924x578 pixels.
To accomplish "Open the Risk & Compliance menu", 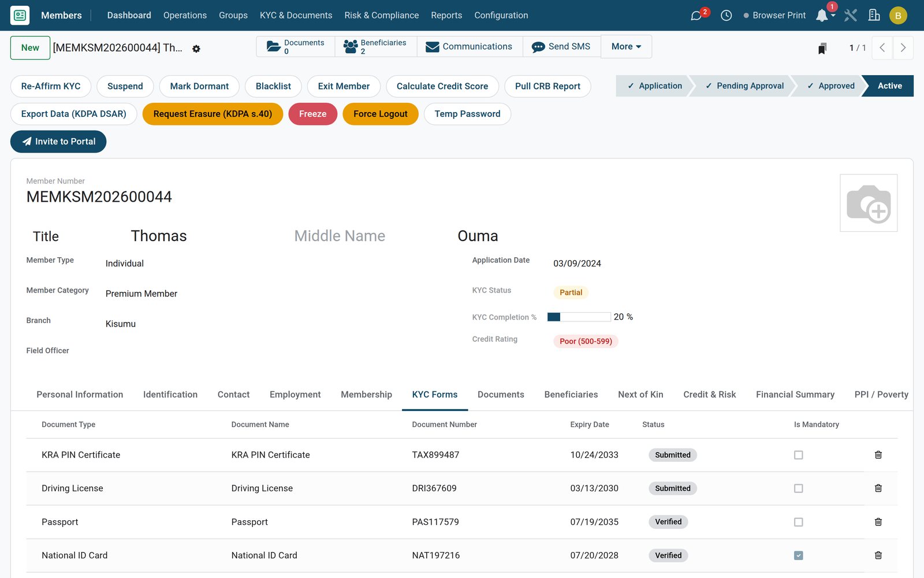I will 381,16.
